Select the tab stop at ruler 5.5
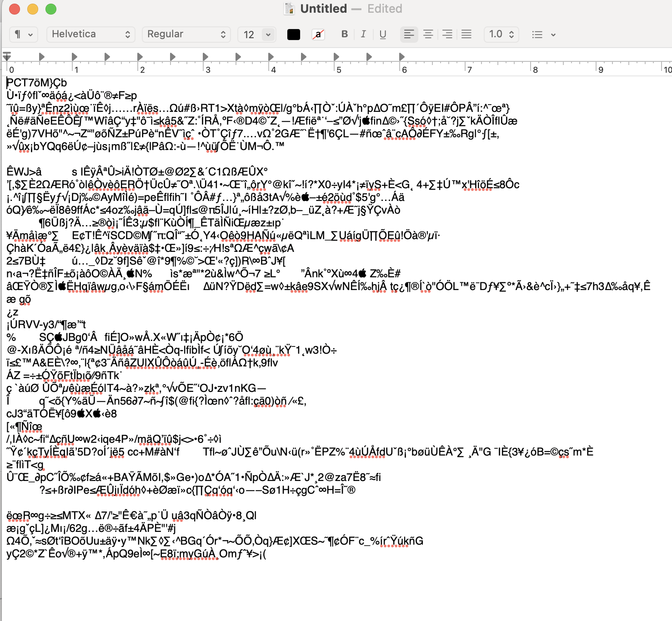 point(369,57)
